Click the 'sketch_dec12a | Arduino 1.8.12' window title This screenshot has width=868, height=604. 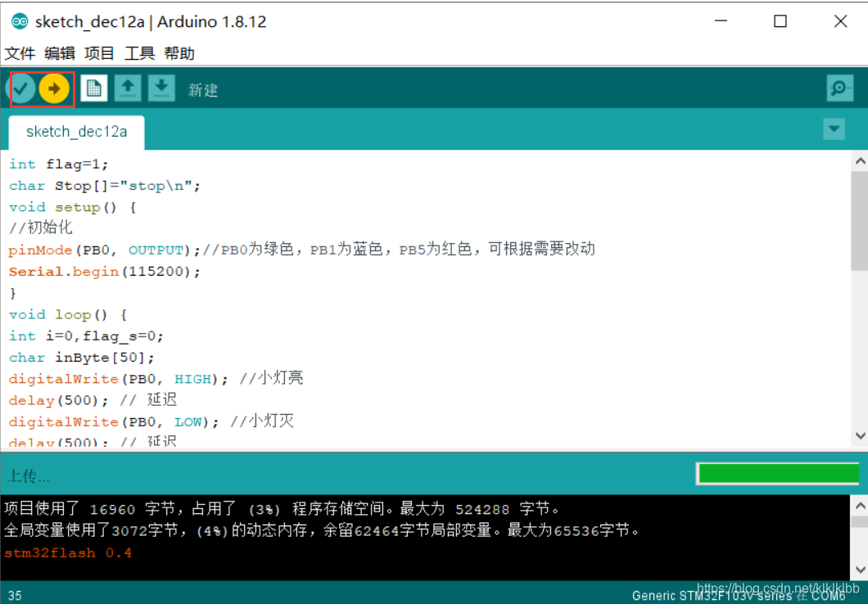151,21
